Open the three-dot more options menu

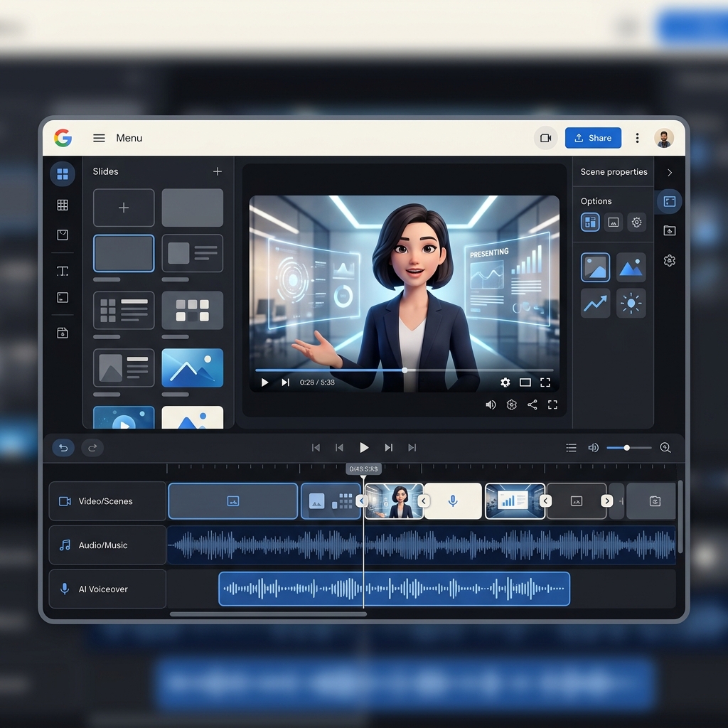tap(637, 138)
